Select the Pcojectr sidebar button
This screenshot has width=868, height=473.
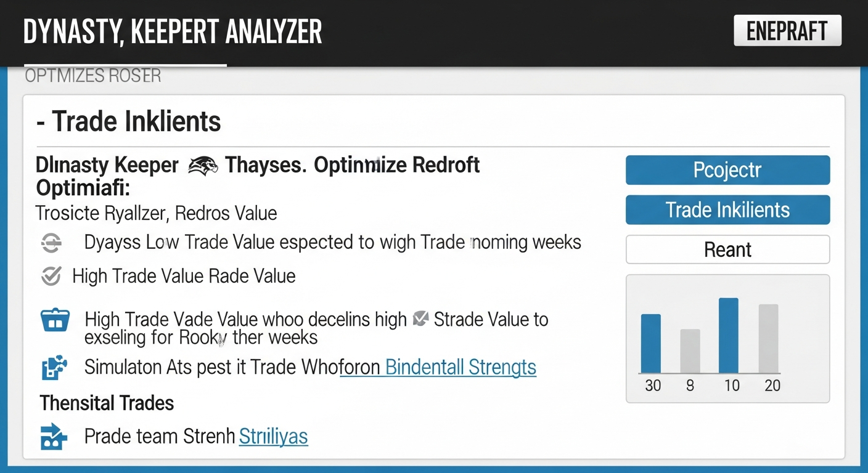click(x=727, y=170)
